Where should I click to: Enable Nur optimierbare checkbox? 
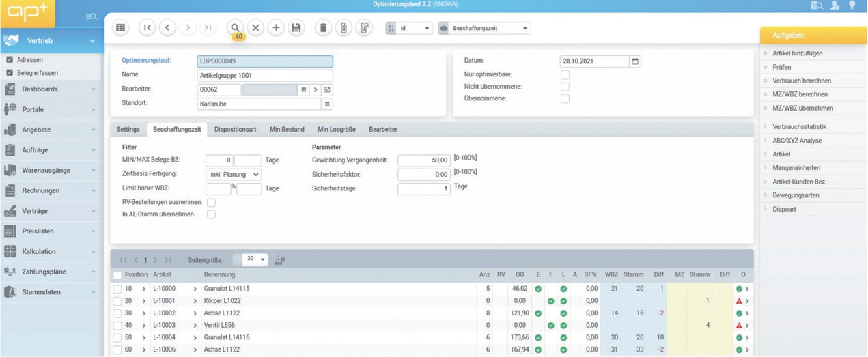click(565, 75)
